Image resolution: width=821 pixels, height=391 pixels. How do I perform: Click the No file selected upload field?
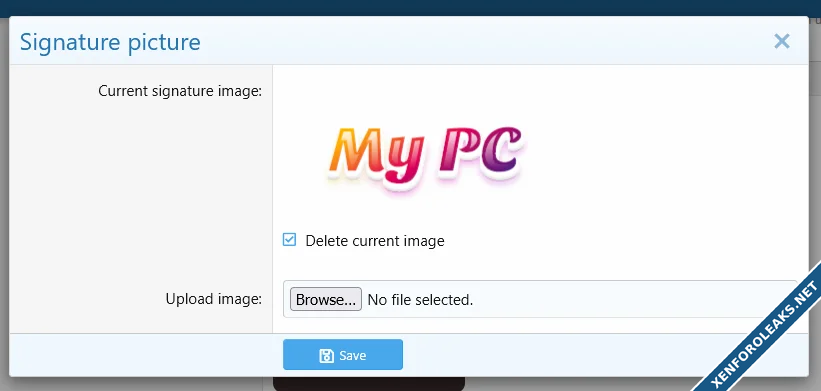pos(540,299)
